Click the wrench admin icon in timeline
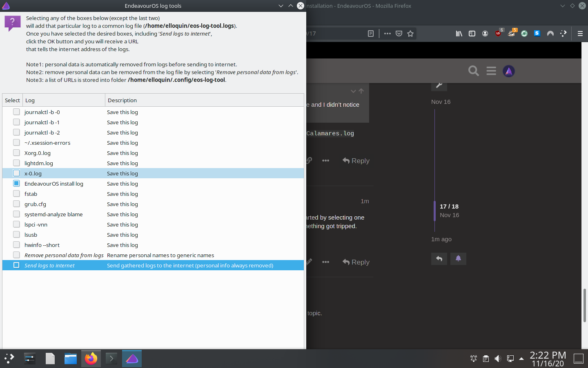Viewport: 588px width, 368px height. pos(439,85)
